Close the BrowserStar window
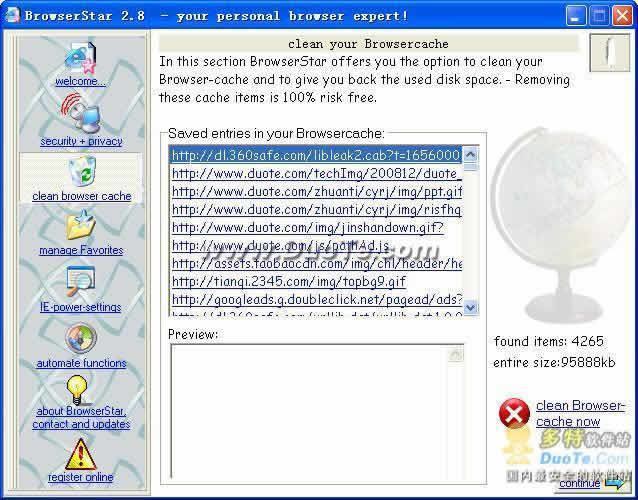 click(622, 16)
